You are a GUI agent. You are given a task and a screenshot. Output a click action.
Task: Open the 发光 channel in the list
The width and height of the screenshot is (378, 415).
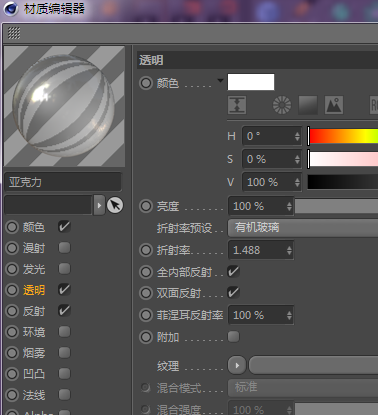(34, 269)
